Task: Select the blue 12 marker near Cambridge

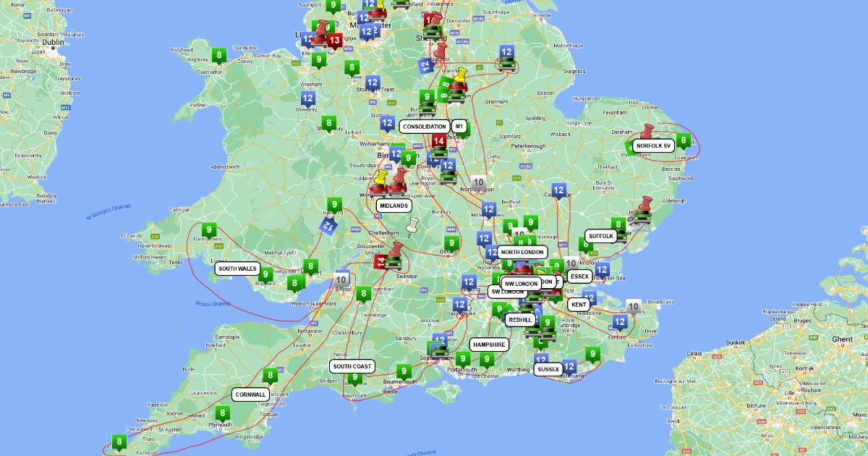Action: tap(558, 191)
